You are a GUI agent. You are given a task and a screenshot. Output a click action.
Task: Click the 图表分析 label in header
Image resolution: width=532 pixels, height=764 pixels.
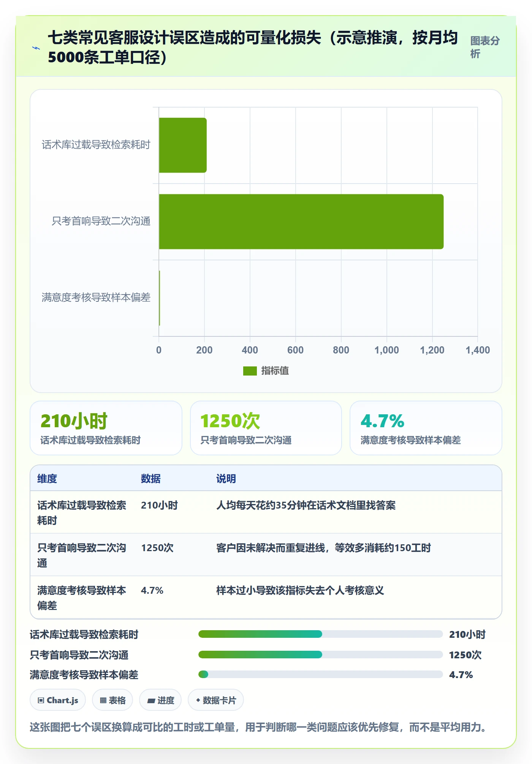point(485,47)
